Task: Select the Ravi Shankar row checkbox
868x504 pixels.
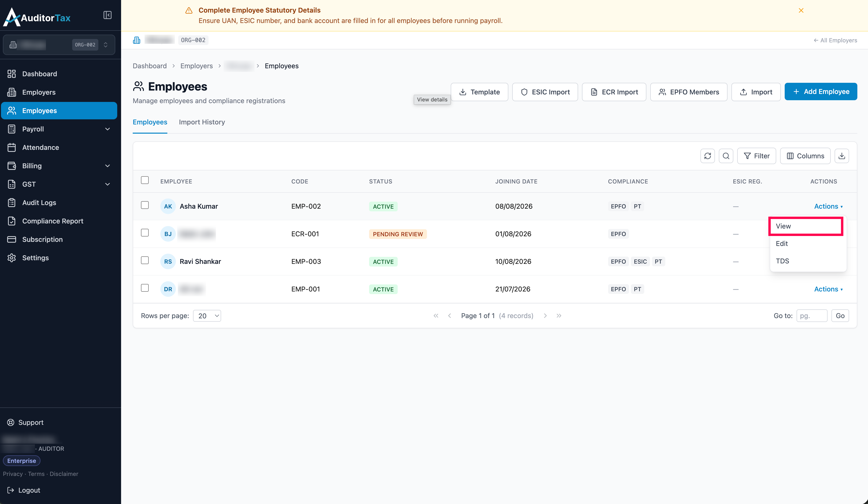Action: 145,260
